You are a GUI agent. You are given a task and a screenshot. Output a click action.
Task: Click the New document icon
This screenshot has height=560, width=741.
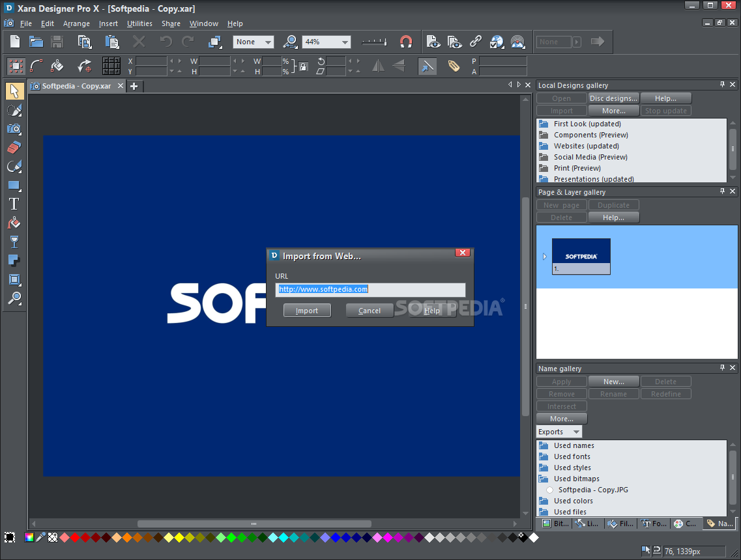click(x=15, y=42)
